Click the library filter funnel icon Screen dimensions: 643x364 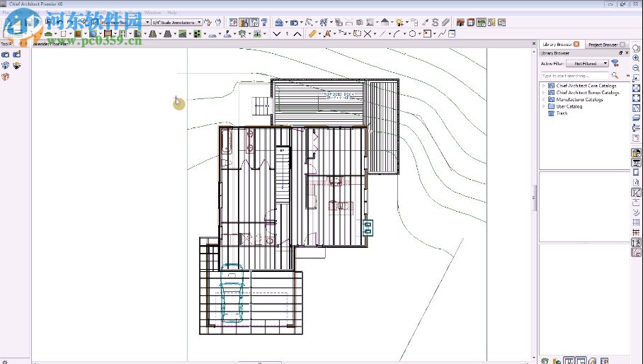tap(615, 63)
